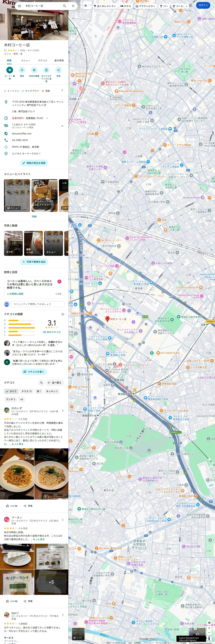Open the hamburger menu in search box

click(20, 6)
